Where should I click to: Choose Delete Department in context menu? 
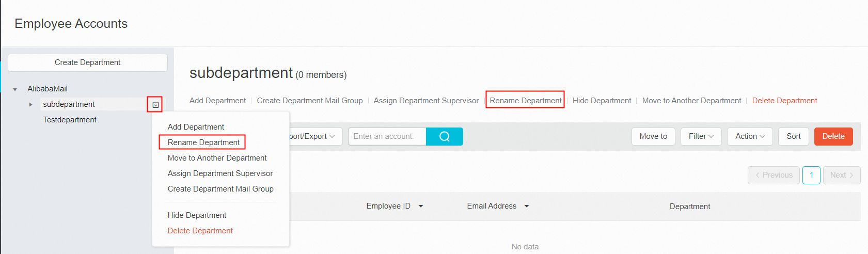[200, 231]
